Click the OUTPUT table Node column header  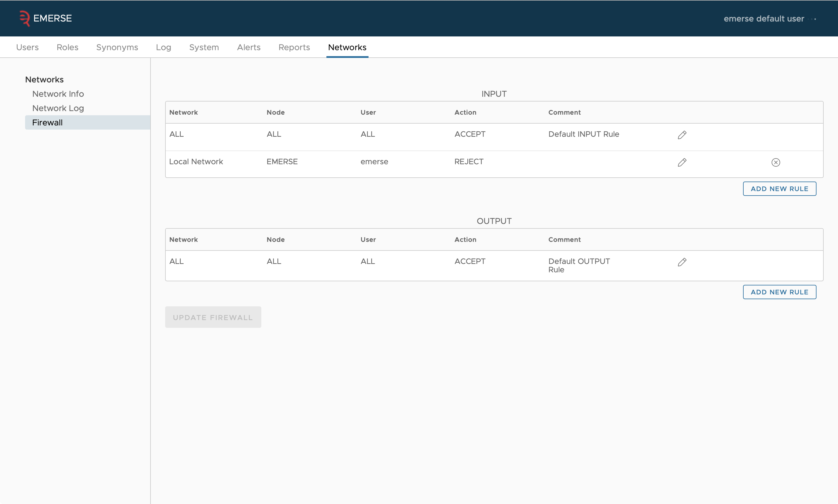pyautogui.click(x=275, y=239)
